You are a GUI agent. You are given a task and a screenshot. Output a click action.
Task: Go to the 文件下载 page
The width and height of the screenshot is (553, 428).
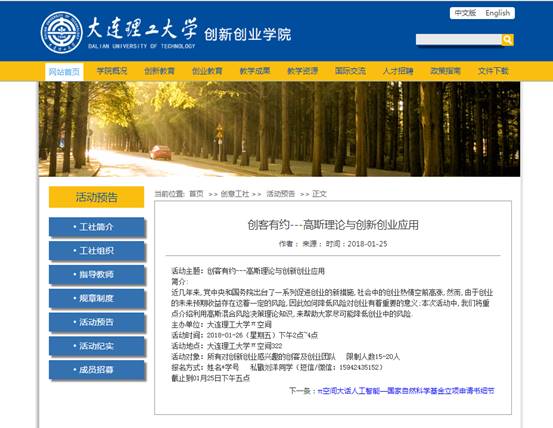(493, 71)
